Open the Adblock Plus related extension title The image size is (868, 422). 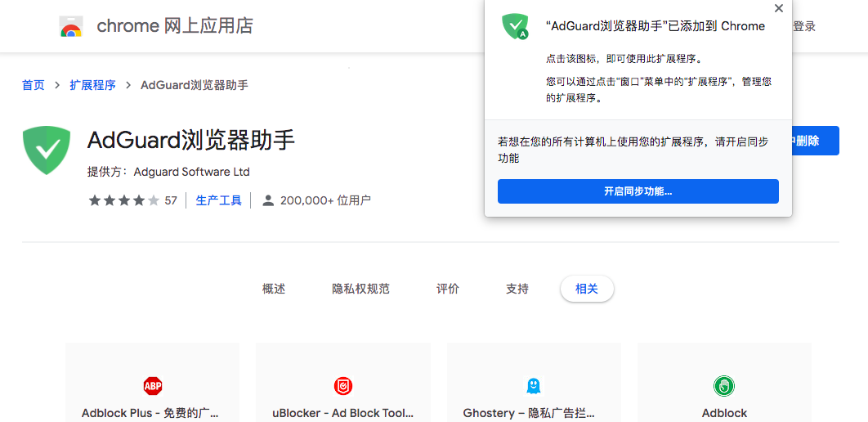tap(150, 413)
